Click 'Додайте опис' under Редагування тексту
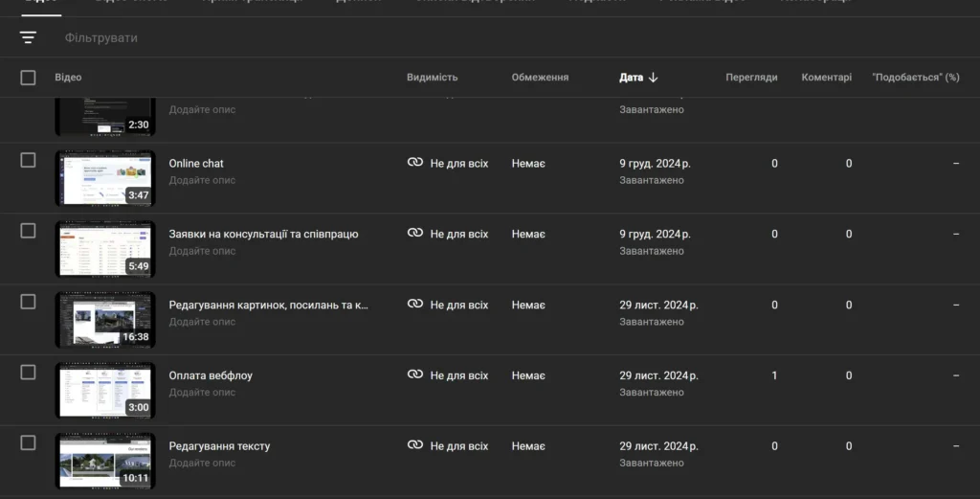The image size is (980, 499). [202, 463]
